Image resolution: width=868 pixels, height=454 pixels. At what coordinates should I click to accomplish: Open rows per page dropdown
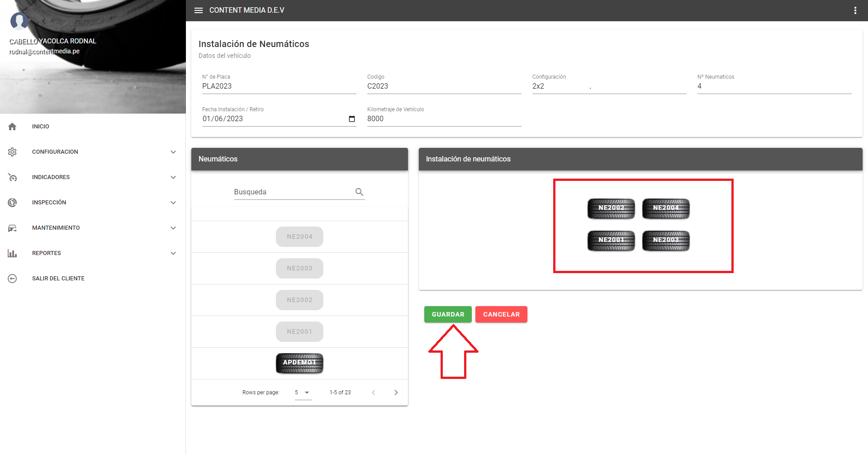coord(303,393)
